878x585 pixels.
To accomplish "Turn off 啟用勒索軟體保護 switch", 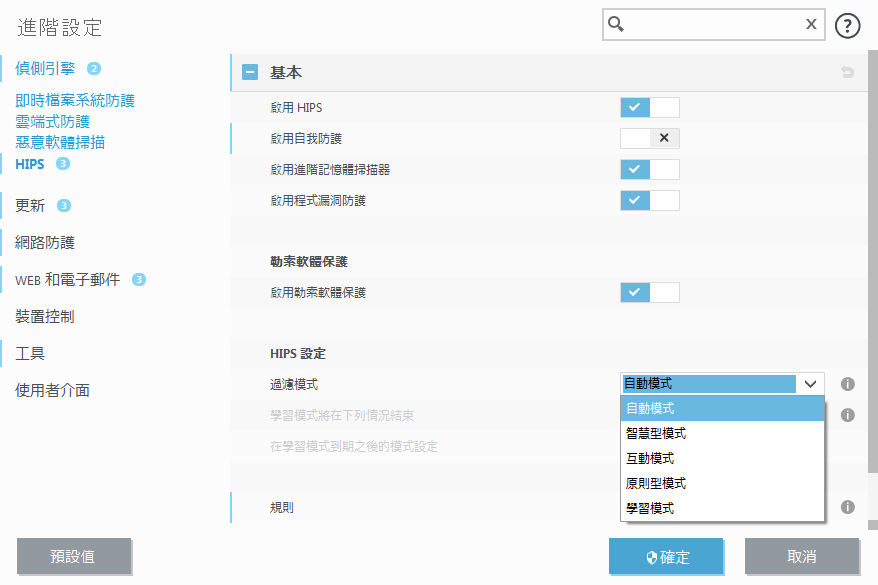I will pos(649,292).
